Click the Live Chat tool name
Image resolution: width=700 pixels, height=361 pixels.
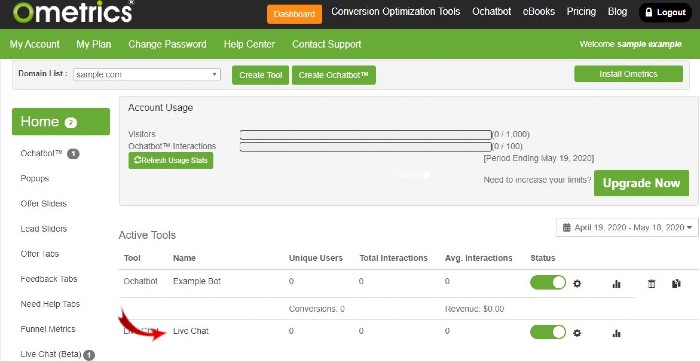[191, 331]
